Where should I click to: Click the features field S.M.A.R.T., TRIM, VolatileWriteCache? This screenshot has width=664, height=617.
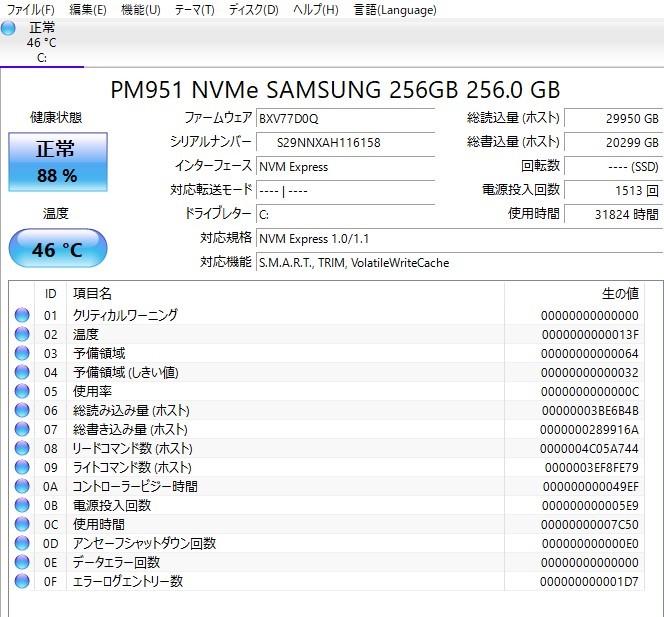pyautogui.click(x=459, y=263)
